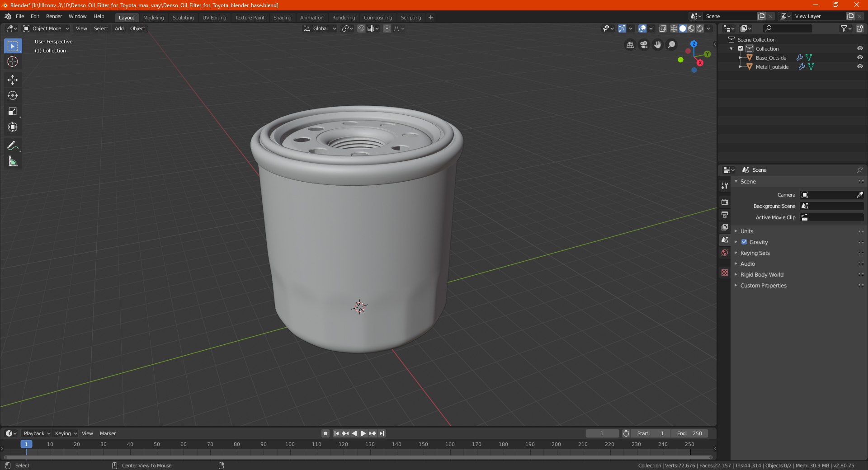
Task: Toggle camera view in viewport
Action: pyautogui.click(x=644, y=45)
